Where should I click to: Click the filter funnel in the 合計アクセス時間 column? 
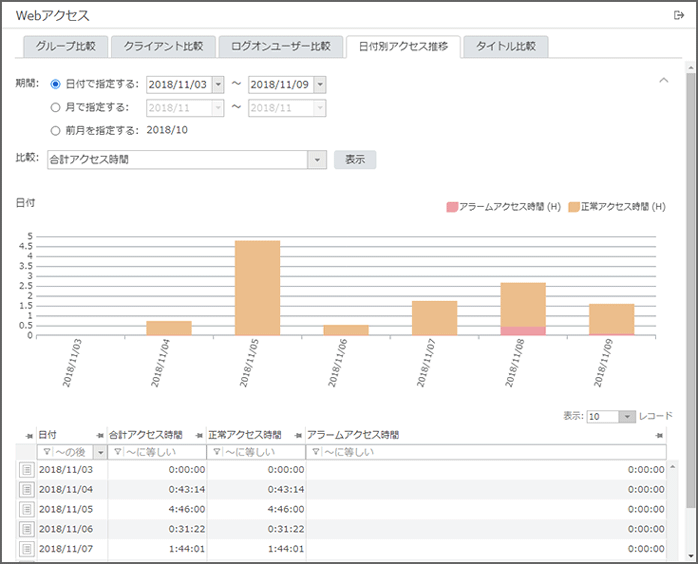[x=117, y=452]
